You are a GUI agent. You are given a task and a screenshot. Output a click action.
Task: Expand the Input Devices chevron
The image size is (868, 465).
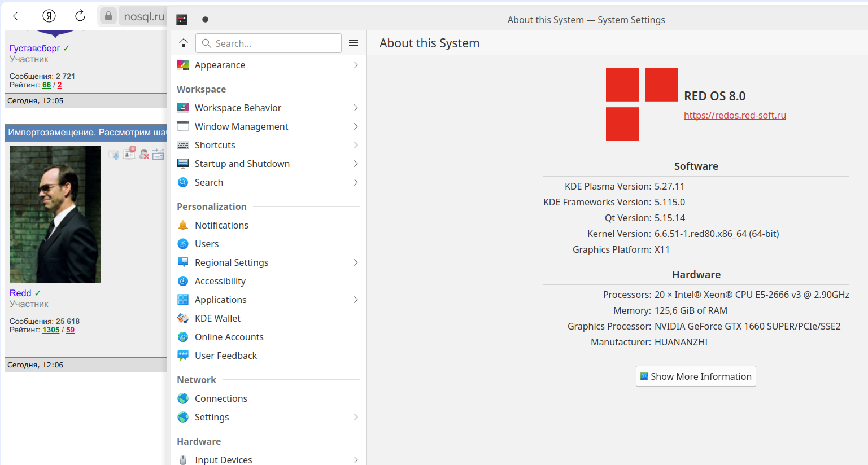click(356, 460)
